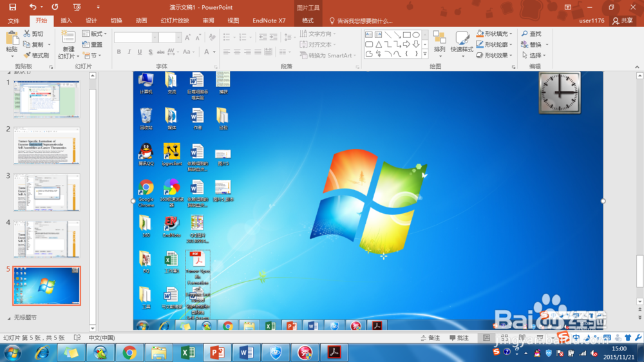Image resolution: width=644 pixels, height=362 pixels.
Task: Open Adobe Reader from taskbar
Action: (334, 352)
